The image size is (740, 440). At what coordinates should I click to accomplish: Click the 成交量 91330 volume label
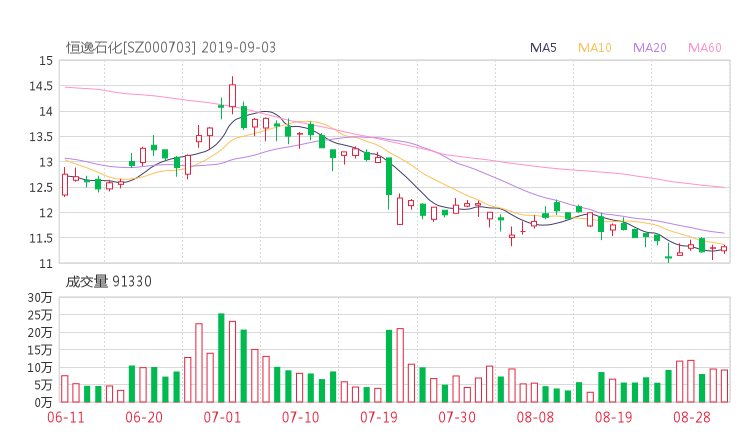[x=109, y=282]
